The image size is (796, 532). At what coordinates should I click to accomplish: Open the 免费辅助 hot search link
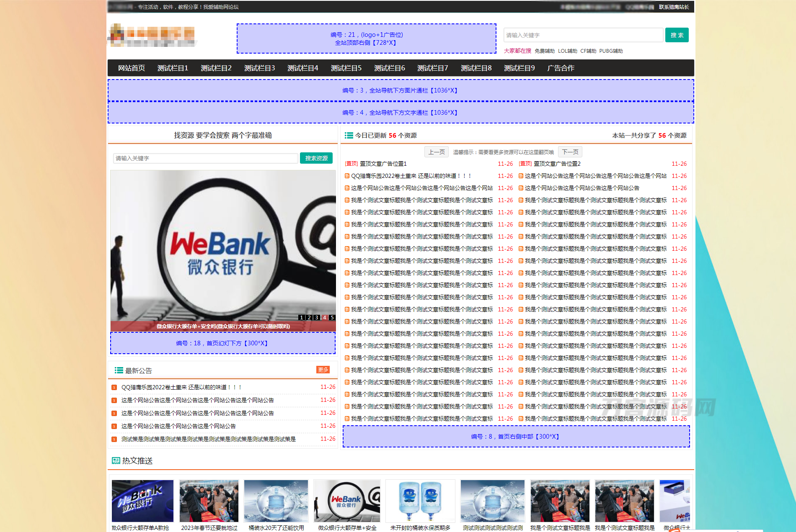point(545,51)
